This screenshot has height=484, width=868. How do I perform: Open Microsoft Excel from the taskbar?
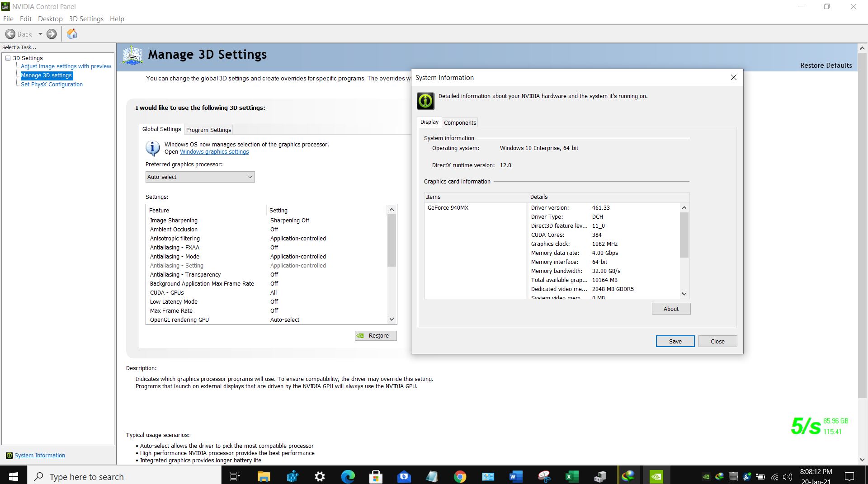(572, 476)
